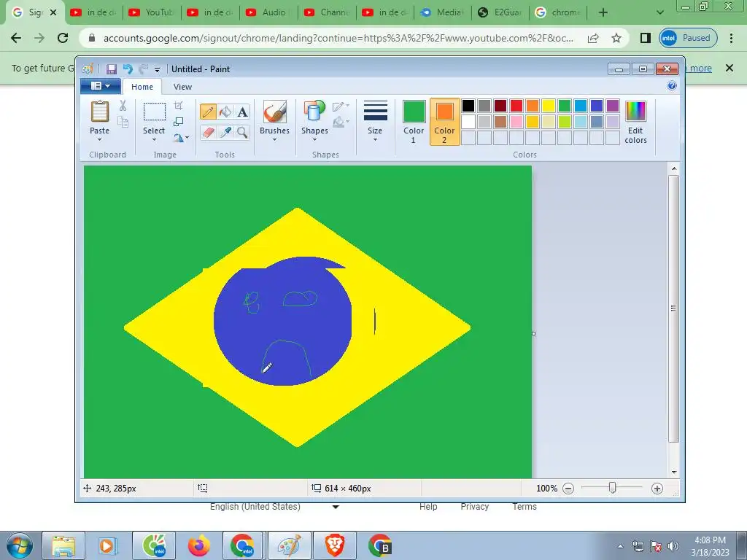
Task: Select Color 1 foreground box
Action: 414,122
